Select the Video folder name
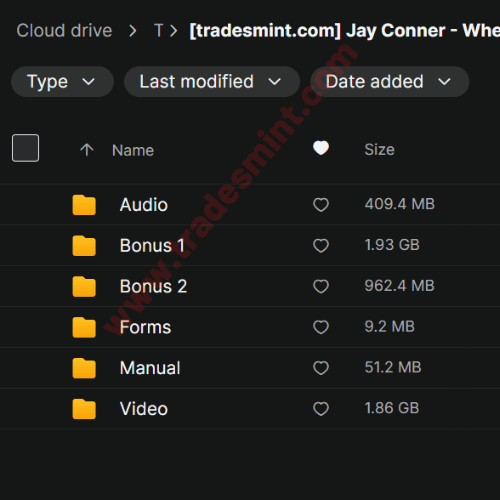 (144, 409)
